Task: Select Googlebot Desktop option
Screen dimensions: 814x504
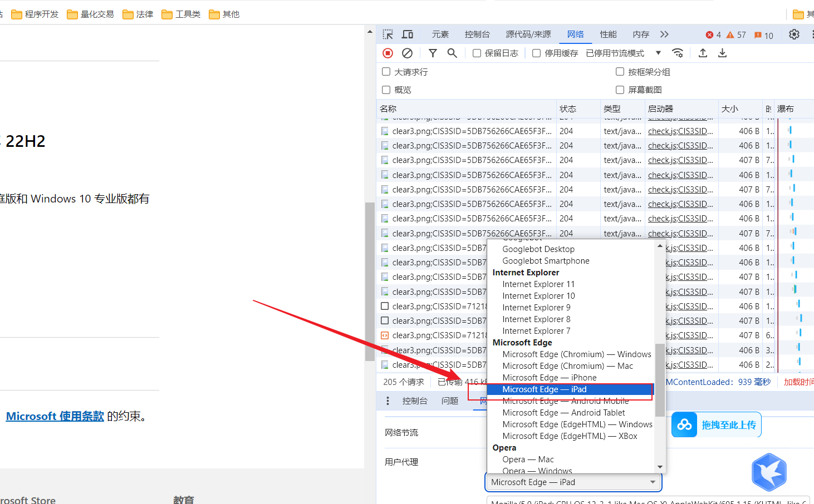Action: pyautogui.click(x=570, y=249)
